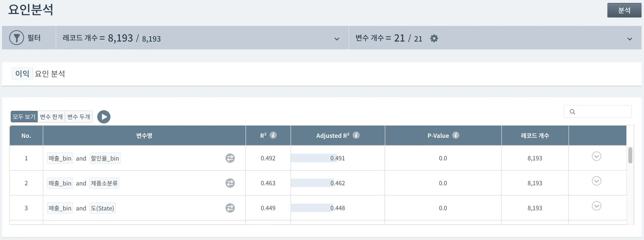644x240 pixels.
Task: Show R² info tooltip icon
Action: tap(273, 135)
